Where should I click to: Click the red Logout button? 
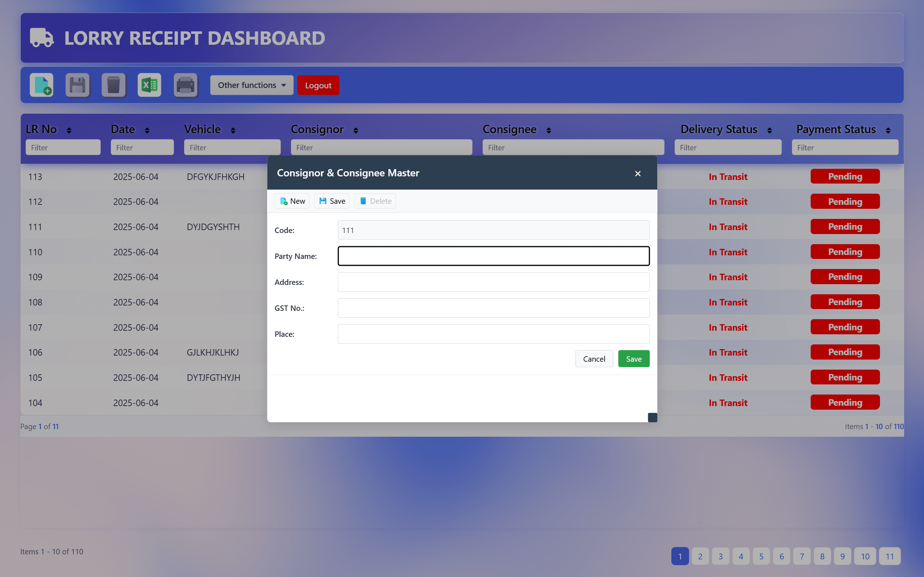[x=318, y=85]
